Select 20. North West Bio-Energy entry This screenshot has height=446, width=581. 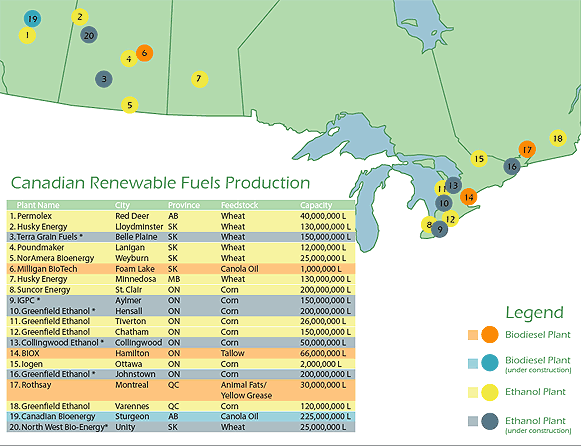click(x=59, y=427)
